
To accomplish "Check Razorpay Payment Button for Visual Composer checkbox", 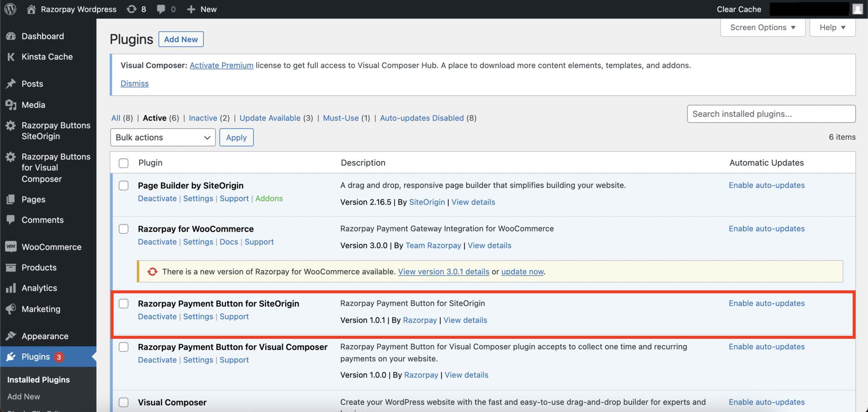I will pos(123,347).
